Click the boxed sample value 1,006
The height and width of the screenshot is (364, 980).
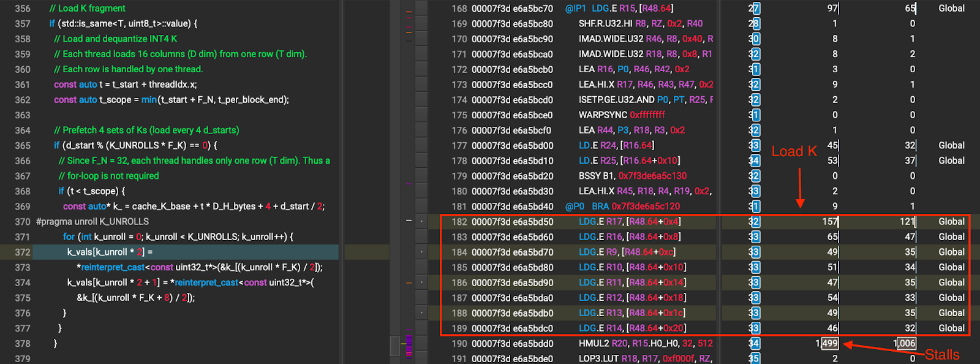(905, 344)
